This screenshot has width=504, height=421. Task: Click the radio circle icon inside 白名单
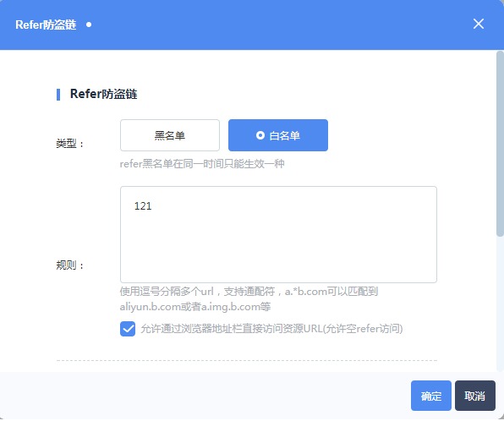point(260,135)
